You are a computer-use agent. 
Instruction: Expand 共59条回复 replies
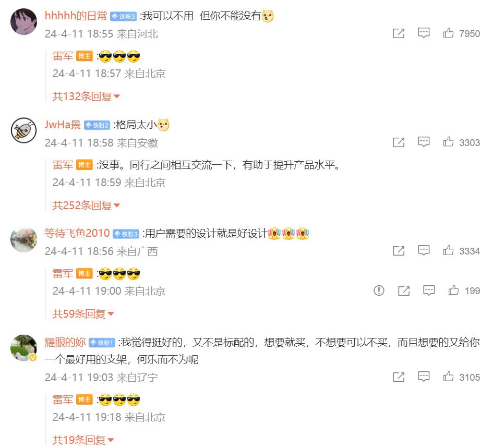click(83, 314)
